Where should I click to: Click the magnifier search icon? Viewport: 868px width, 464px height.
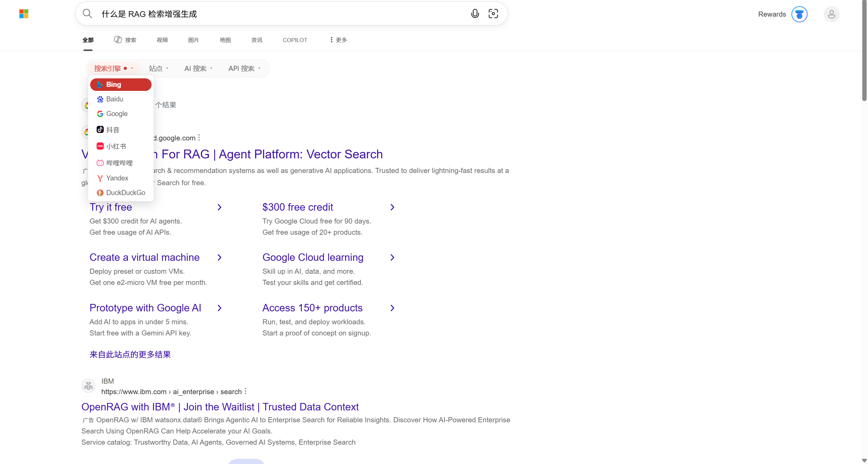tap(87, 14)
